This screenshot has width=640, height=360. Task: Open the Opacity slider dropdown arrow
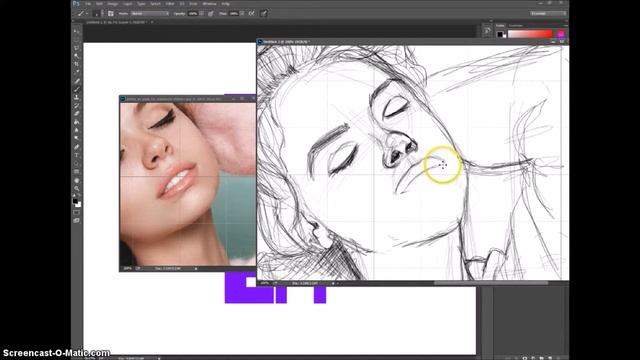click(x=201, y=13)
